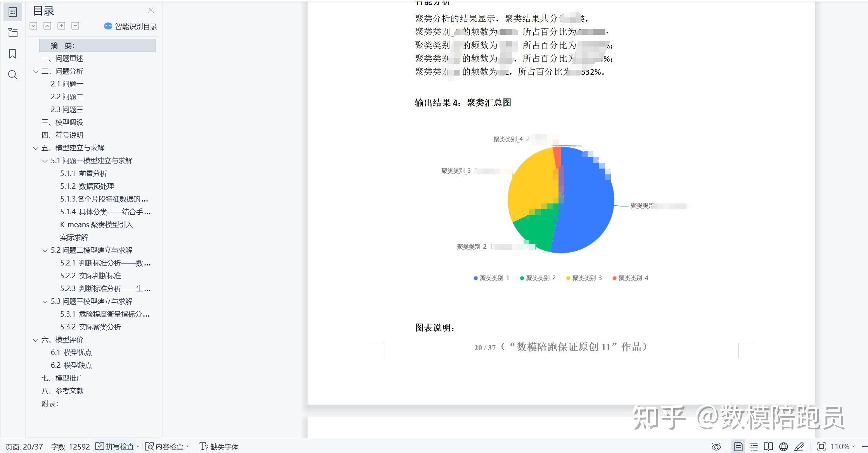Open the 110% zoom level dropdown
This screenshot has height=453, width=868.
[843, 447]
